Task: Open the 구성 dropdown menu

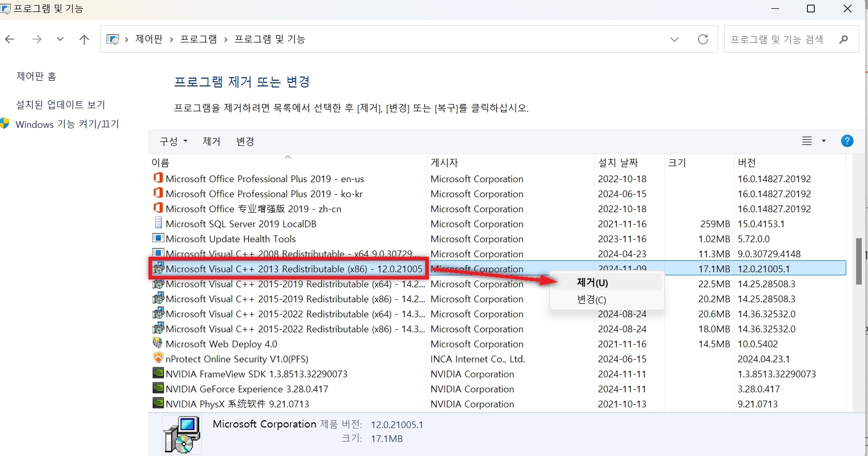Action: (x=173, y=141)
